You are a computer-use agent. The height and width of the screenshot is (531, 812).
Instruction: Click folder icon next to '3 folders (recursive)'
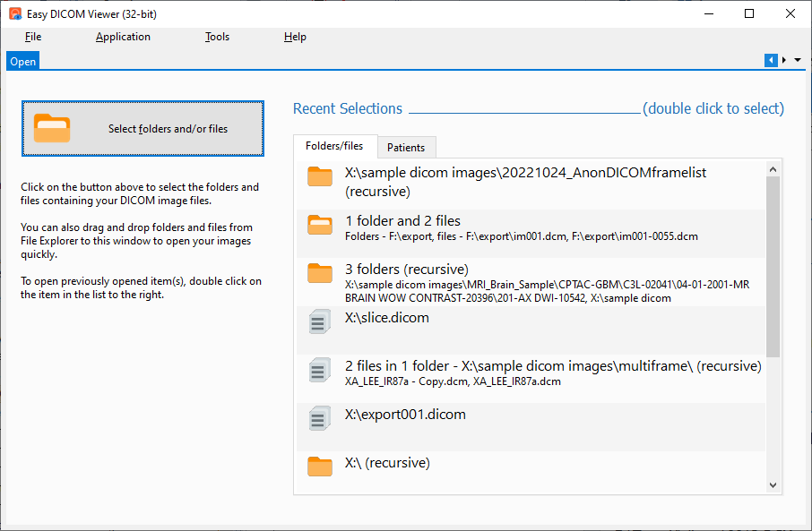click(x=320, y=273)
